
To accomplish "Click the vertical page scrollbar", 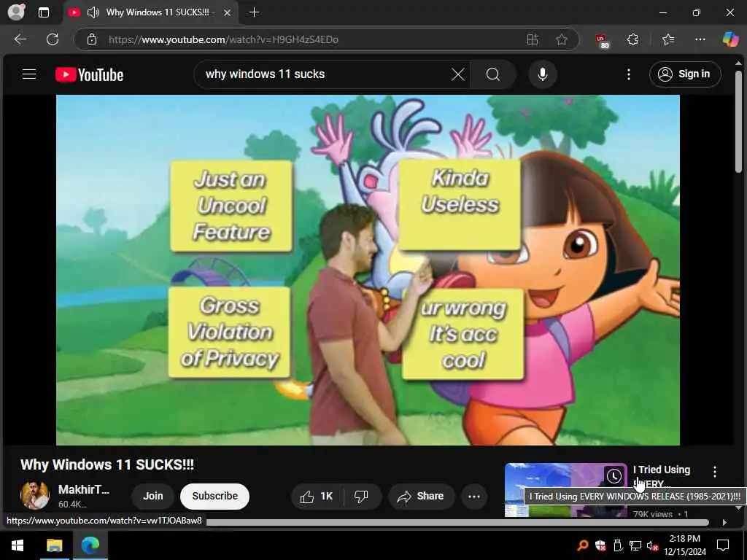I will [x=738, y=122].
